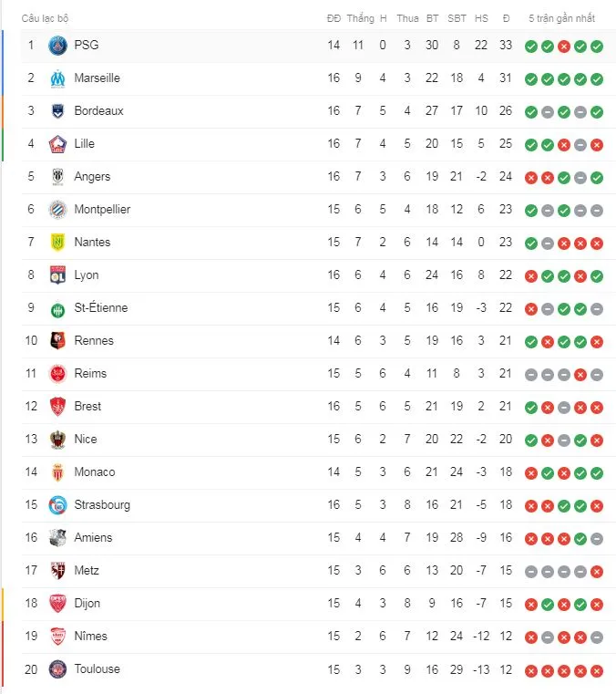Click the Monaco club badge
The image size is (616, 694).
pos(58,471)
